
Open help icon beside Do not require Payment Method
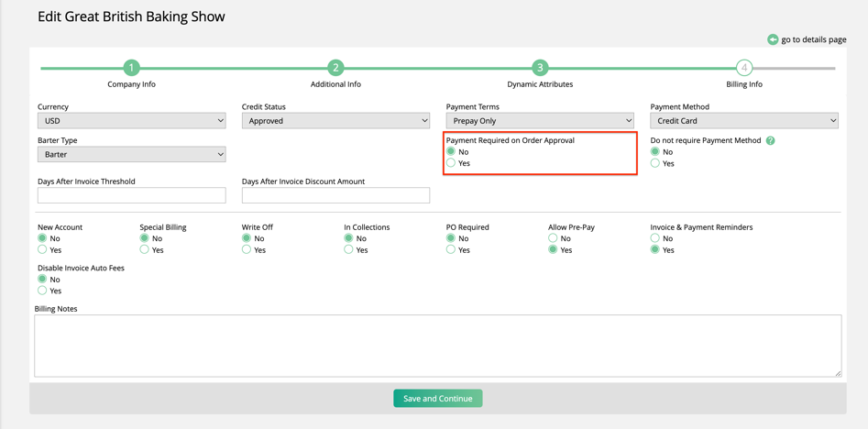tap(771, 140)
